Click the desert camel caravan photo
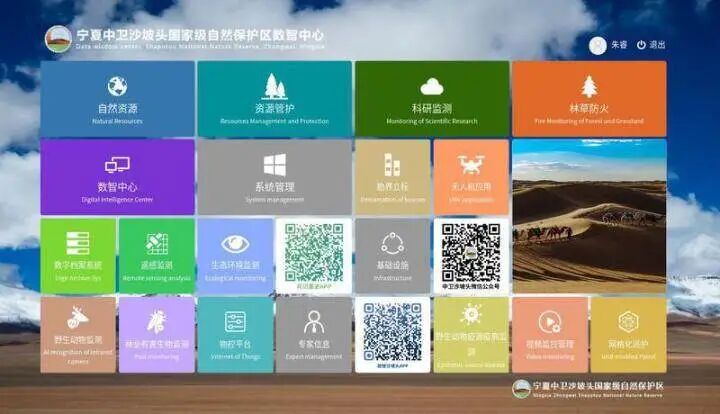Viewport: 720px width, 414px height. point(589,216)
